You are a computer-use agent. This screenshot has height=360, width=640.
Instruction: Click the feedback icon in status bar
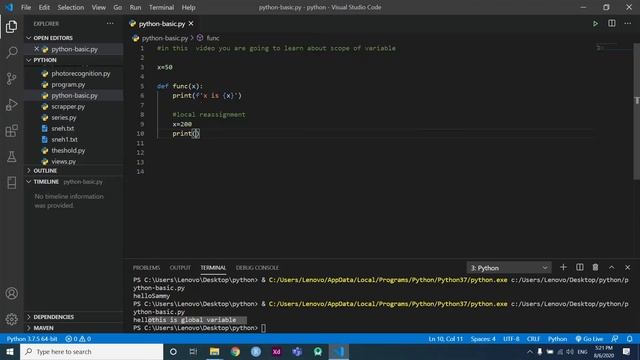click(x=615, y=339)
